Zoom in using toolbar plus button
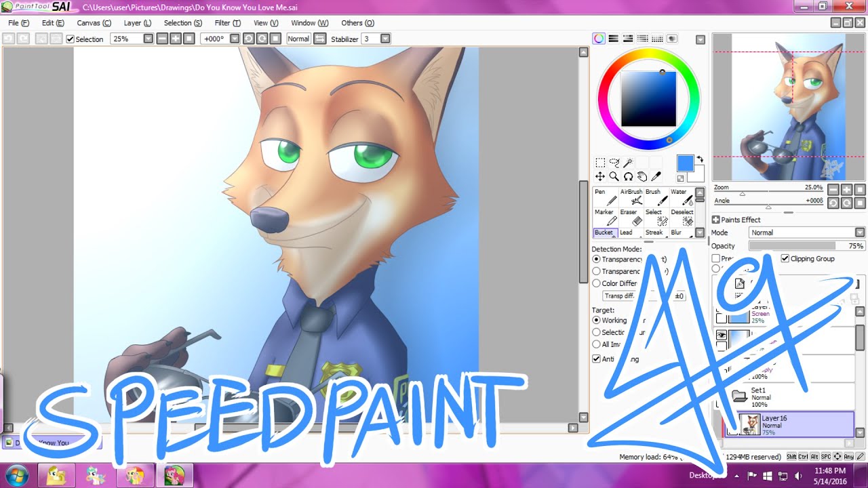The height and width of the screenshot is (488, 868). [x=176, y=39]
